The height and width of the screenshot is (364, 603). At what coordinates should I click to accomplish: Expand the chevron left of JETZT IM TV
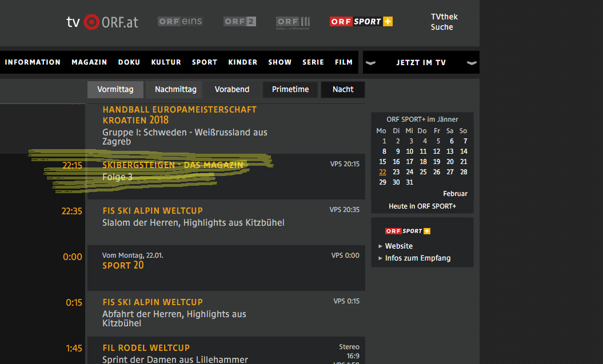[370, 63]
